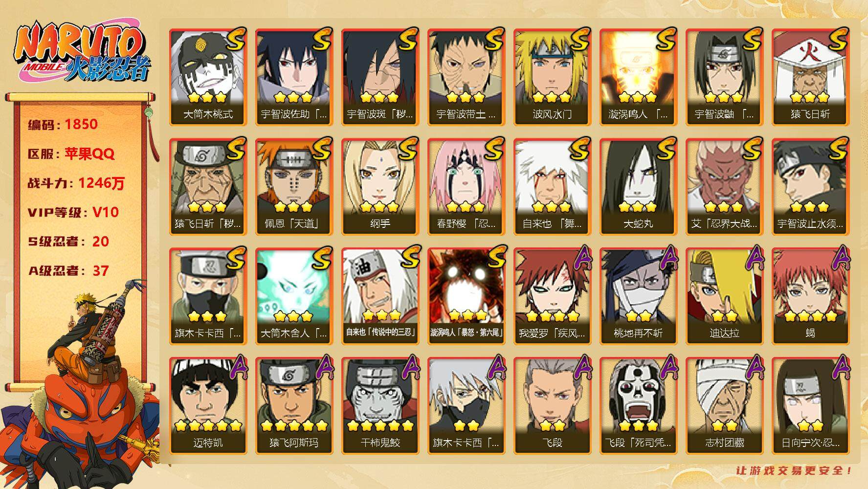Screen dimensions: 868x489
Task: Select the 大蛇丸 character card
Action: [639, 187]
